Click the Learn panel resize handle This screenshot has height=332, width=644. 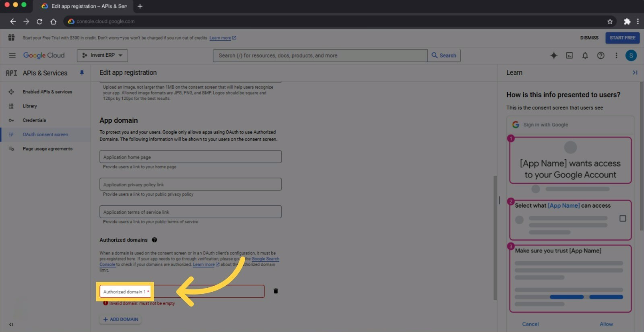(499, 200)
